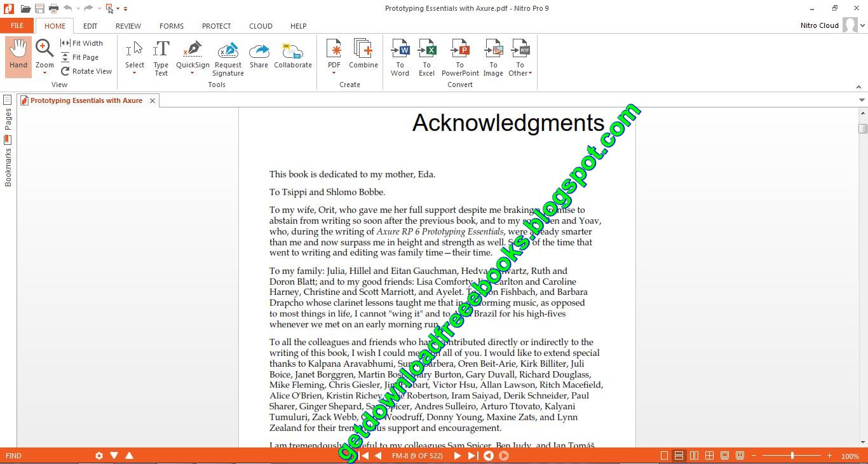Jump to the last page
The image size is (868, 464).
(472, 456)
